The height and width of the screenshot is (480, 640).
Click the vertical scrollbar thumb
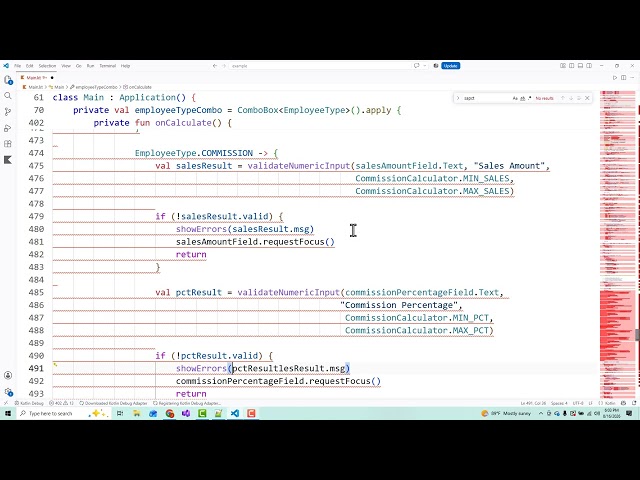tap(638, 334)
